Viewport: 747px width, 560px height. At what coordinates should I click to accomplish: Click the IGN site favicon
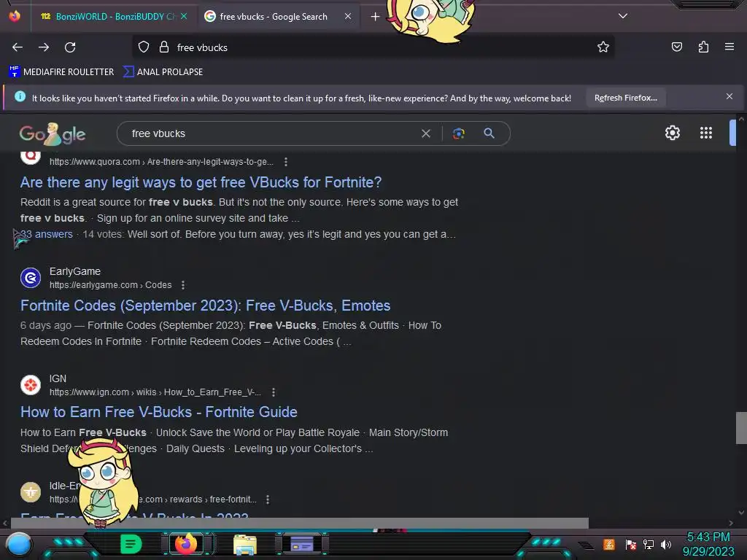pos(31,385)
